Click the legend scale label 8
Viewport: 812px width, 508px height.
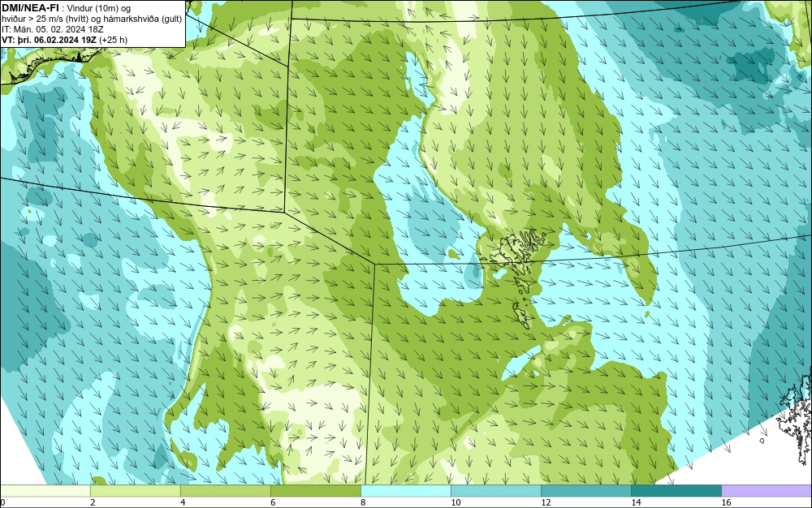click(x=363, y=502)
